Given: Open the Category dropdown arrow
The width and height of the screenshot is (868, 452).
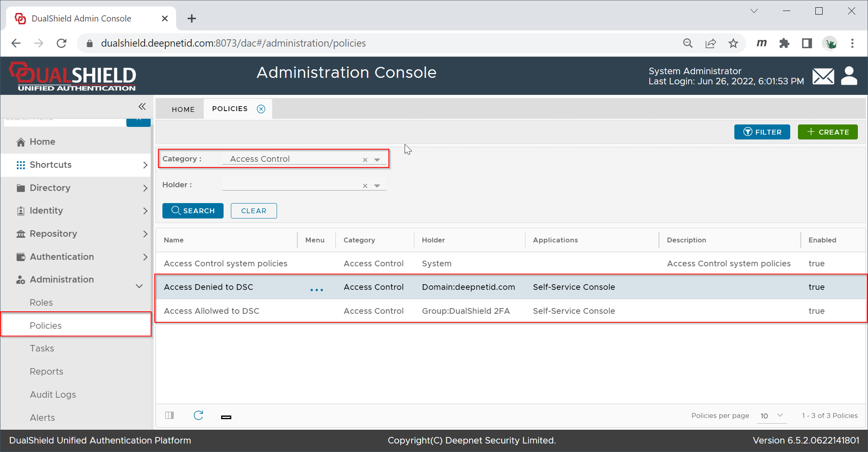Looking at the screenshot, I should click(x=377, y=160).
